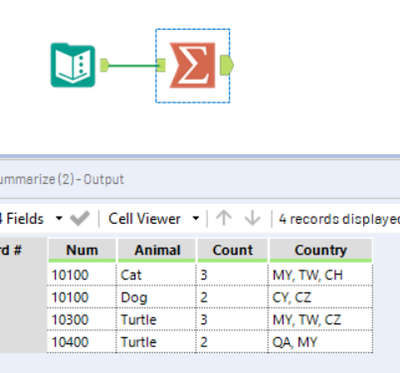Select the Turtle cell in row 10300
This screenshot has height=373, width=400.
(x=156, y=320)
